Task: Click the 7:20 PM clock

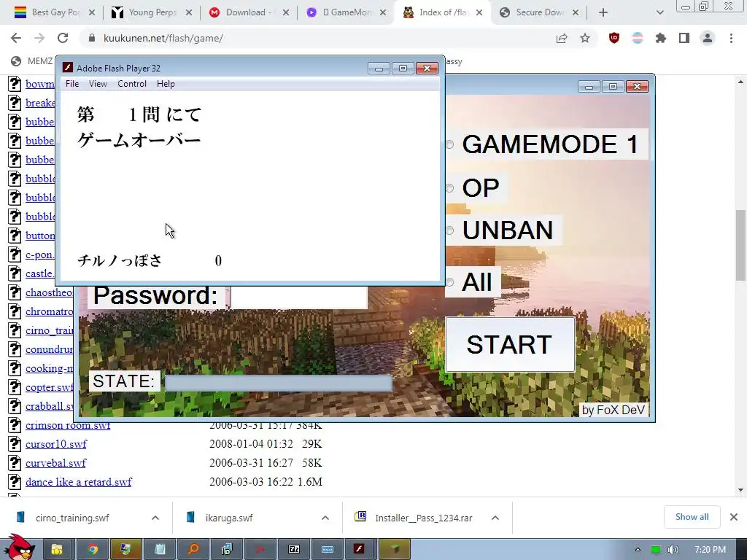Action: (711, 550)
